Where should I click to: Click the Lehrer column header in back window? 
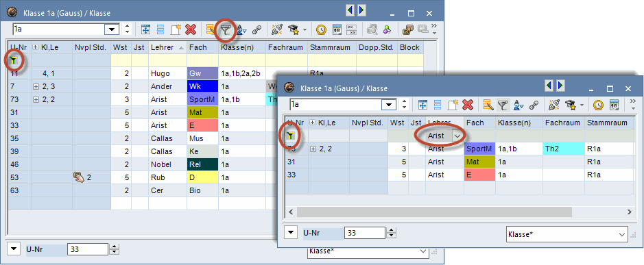(167, 47)
